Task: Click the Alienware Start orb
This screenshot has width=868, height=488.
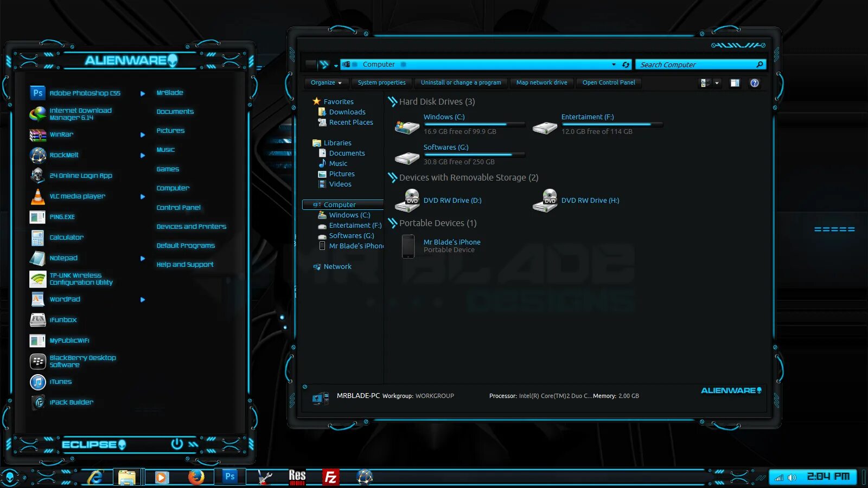Action: coord(10,478)
